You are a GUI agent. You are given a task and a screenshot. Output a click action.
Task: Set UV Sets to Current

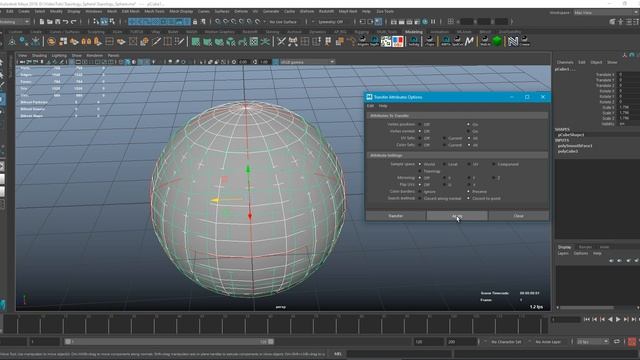(444, 138)
